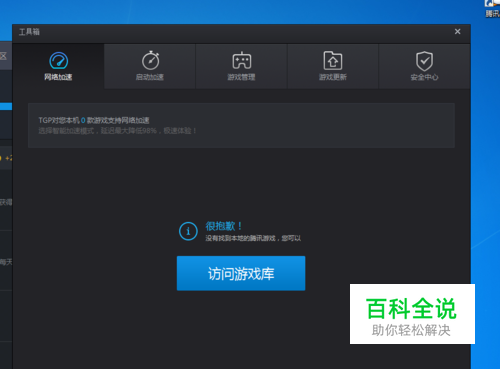Select the 网络加速 speedometer icon
Screen dimensions: 500x369
click(x=59, y=61)
